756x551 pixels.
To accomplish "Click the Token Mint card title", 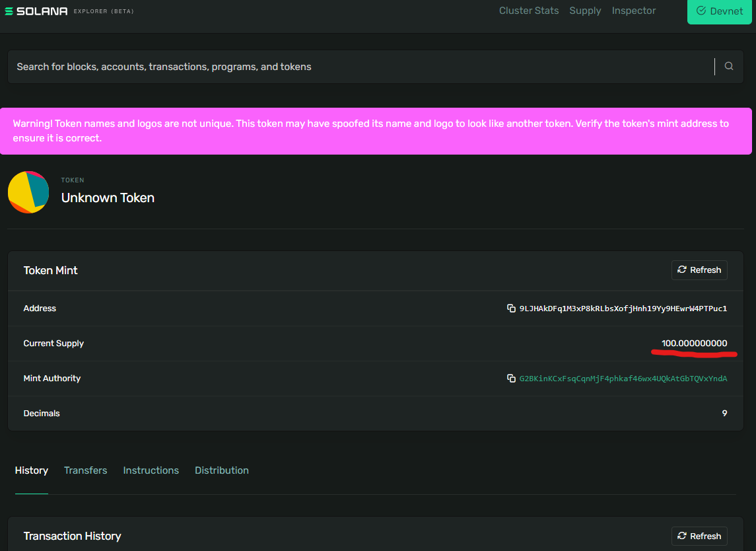I will (51, 270).
